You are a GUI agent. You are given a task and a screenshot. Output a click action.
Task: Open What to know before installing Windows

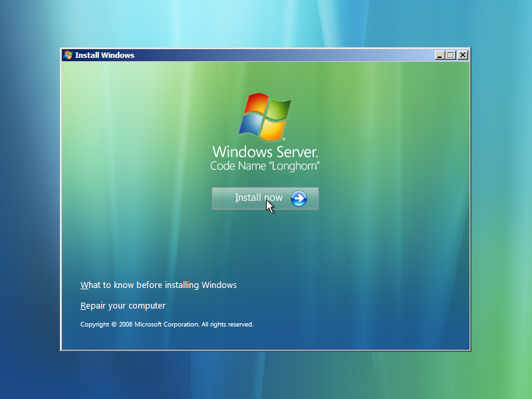158,285
